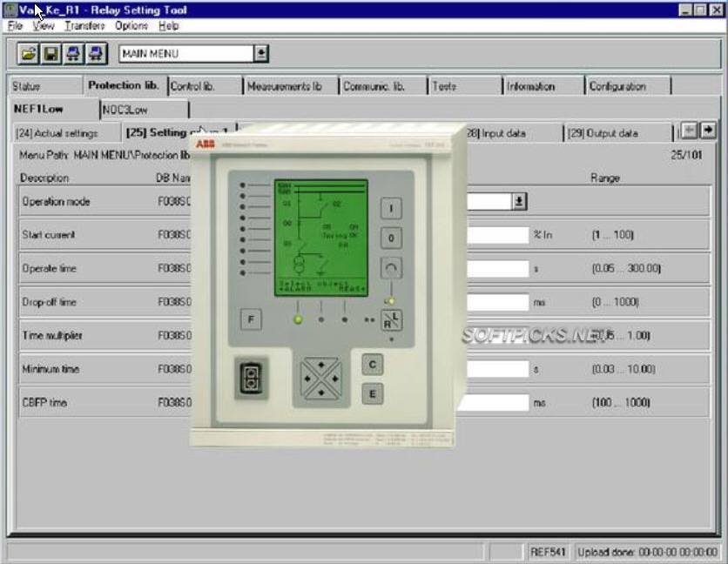Viewport: 728px width, 564px height.
Task: Open the Options menu
Action: point(130,26)
